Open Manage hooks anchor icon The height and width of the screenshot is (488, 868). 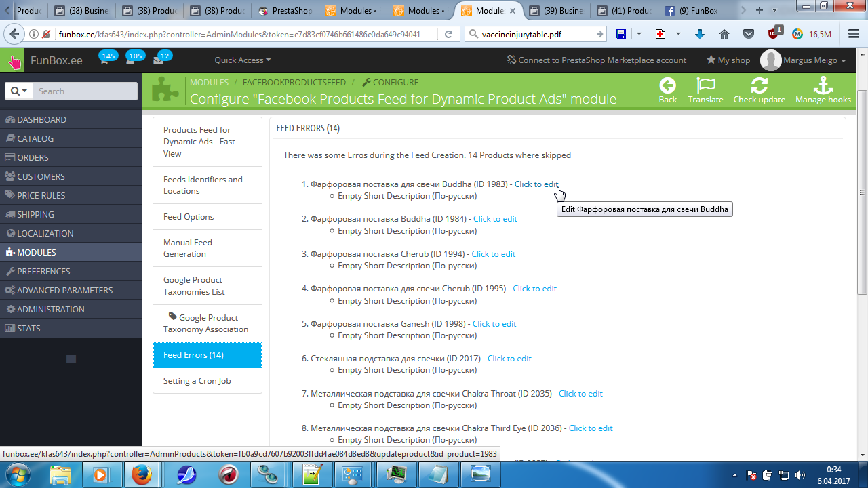pyautogui.click(x=823, y=85)
